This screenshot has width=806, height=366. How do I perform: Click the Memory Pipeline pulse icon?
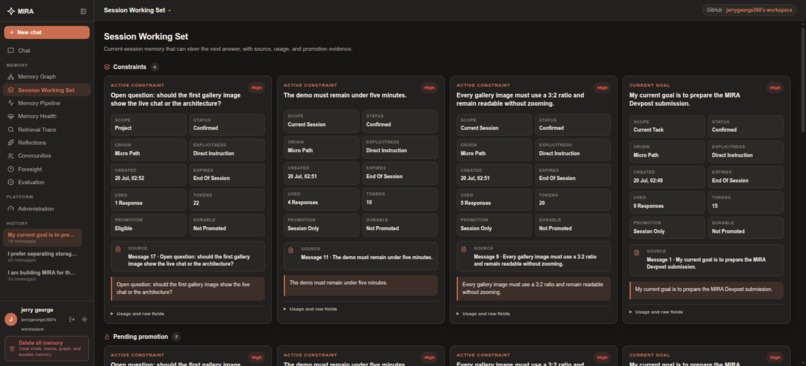[11, 103]
